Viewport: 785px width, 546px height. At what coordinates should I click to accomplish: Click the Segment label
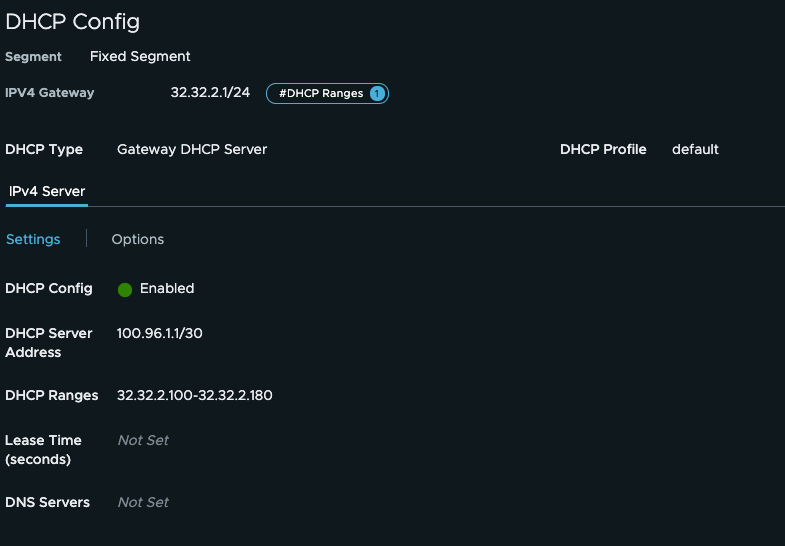(33, 57)
